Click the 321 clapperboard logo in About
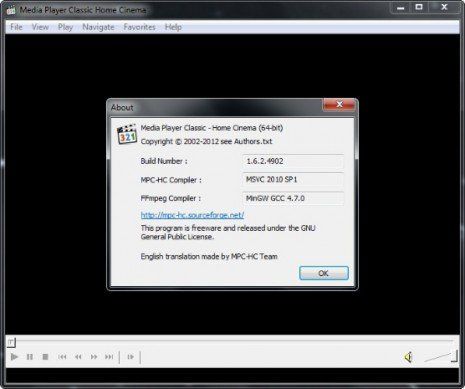This screenshot has width=465, height=389. pyautogui.click(x=127, y=134)
